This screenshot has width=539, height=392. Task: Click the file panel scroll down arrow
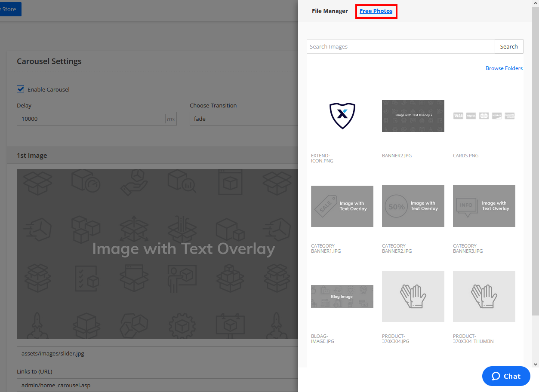[x=536, y=364]
